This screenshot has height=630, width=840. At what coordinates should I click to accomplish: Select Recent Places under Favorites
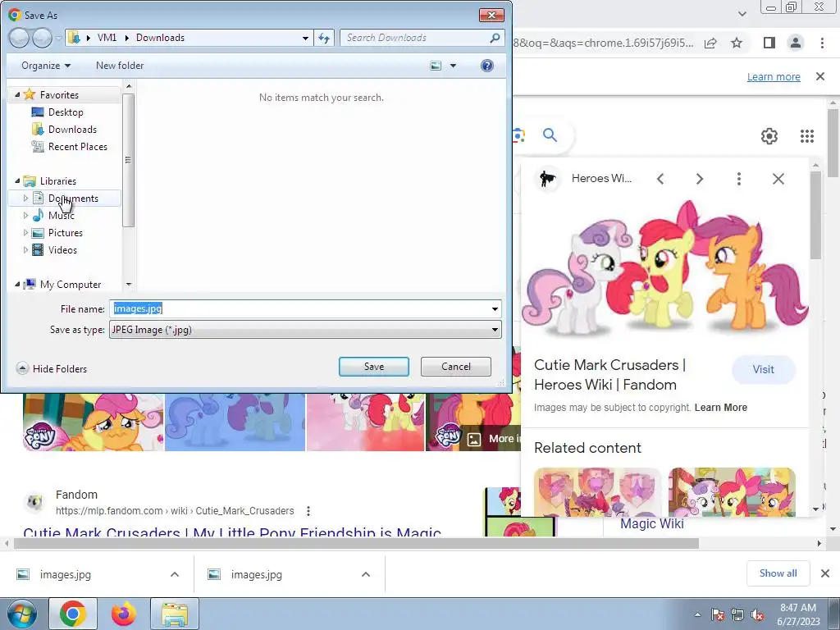click(70, 146)
